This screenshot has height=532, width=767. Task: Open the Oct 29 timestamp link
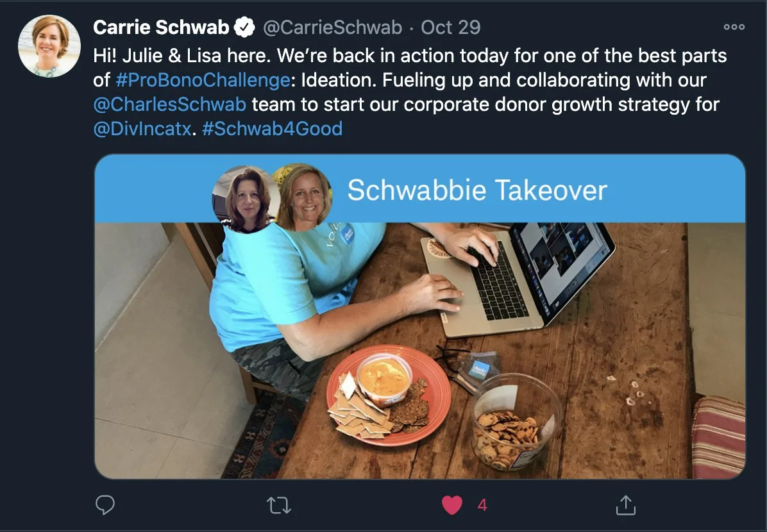450,28
